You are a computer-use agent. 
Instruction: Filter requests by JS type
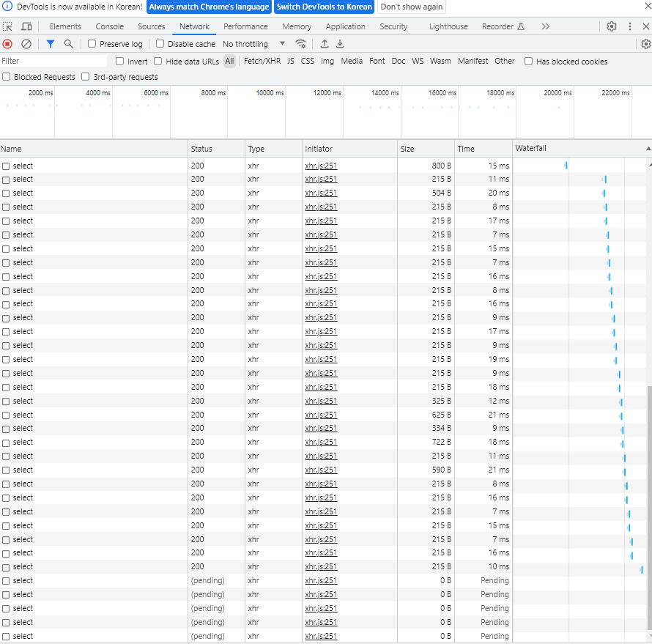pyautogui.click(x=291, y=61)
